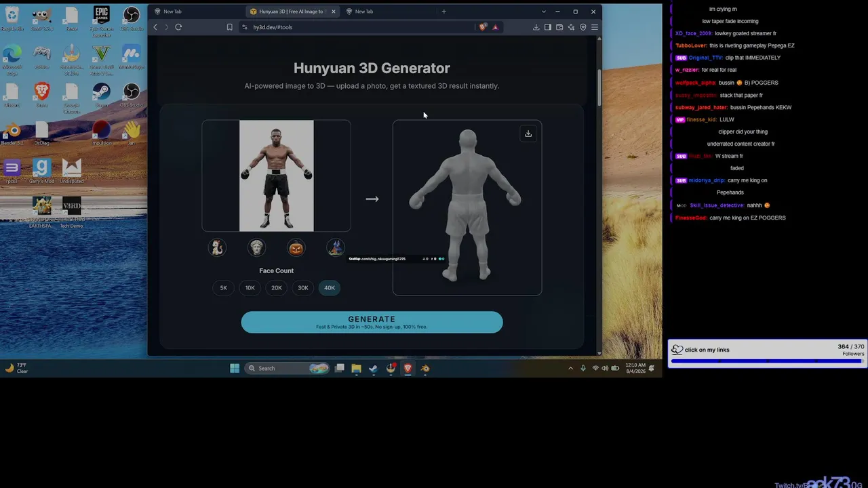Image resolution: width=868 pixels, height=488 pixels.
Task: Select the GIMP desktop icon
Action: click(42, 18)
